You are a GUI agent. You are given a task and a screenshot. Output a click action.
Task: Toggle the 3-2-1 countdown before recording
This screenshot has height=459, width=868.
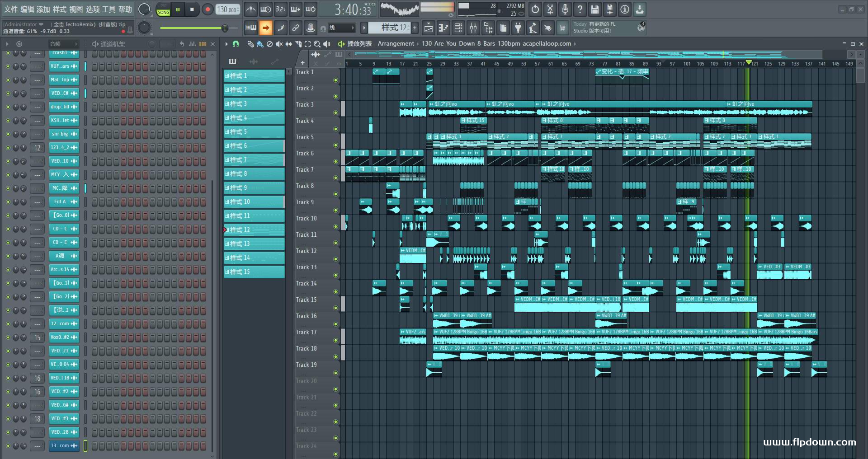pyautogui.click(x=281, y=9)
